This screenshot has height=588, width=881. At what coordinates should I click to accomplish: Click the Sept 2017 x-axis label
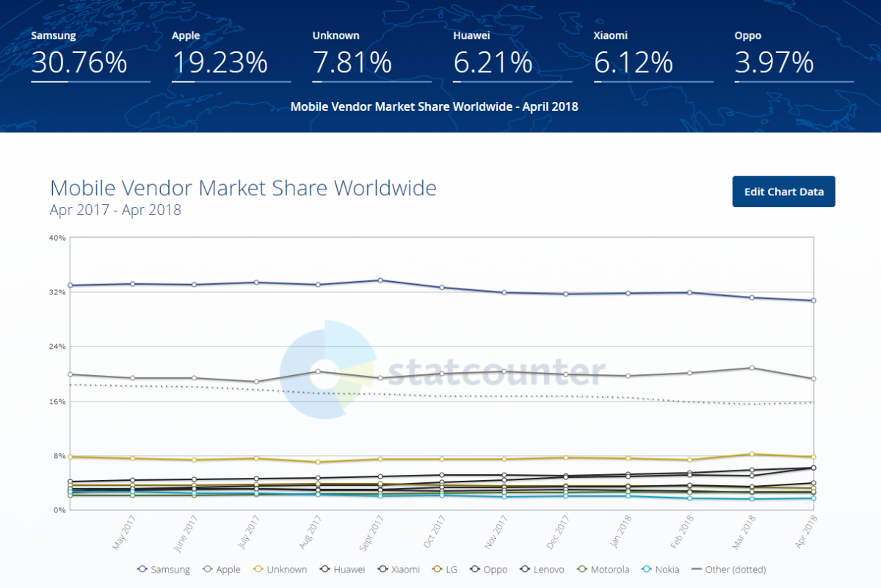pyautogui.click(x=370, y=532)
